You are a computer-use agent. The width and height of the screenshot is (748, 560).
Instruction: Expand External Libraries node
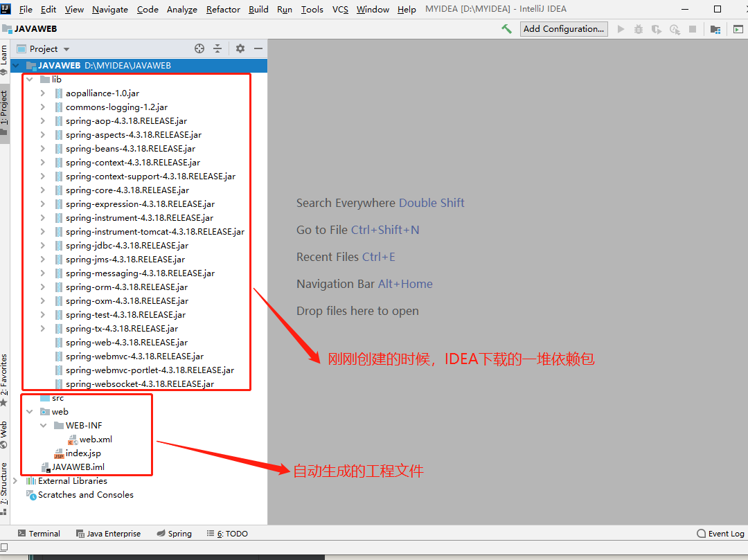click(x=16, y=481)
